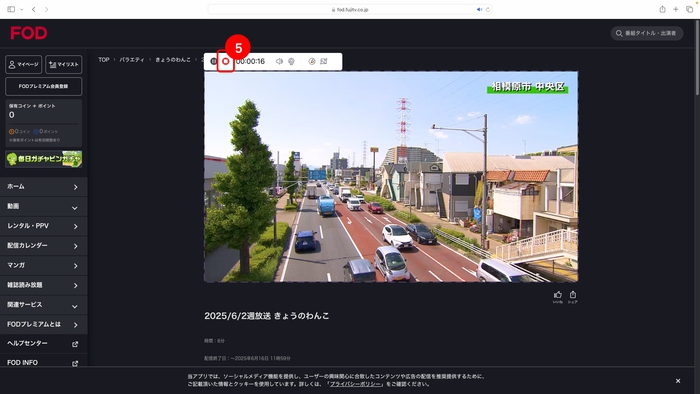Open マンガ menu item
700x394 pixels.
point(43,265)
